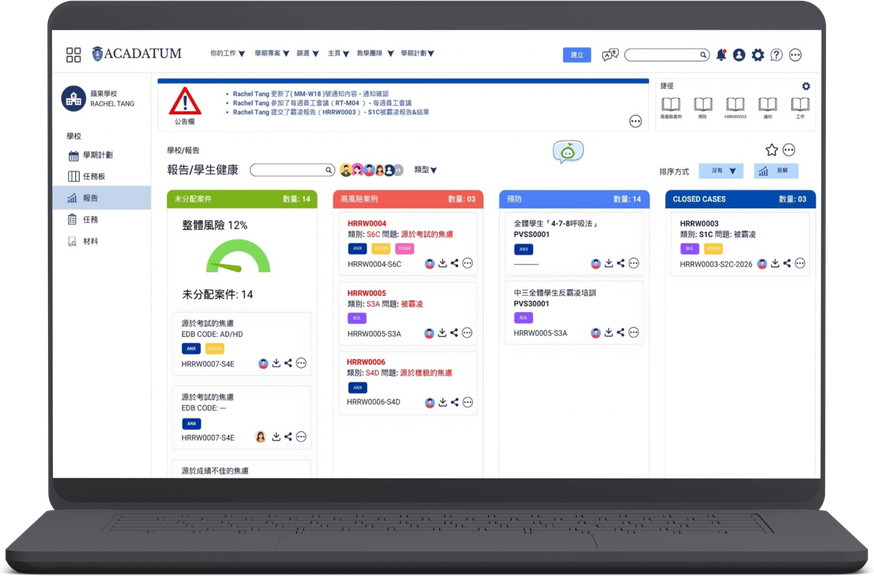This screenshot has width=874, height=576.
Task: Click the school avatar beside RACHEL TANG
Action: pyautogui.click(x=74, y=99)
